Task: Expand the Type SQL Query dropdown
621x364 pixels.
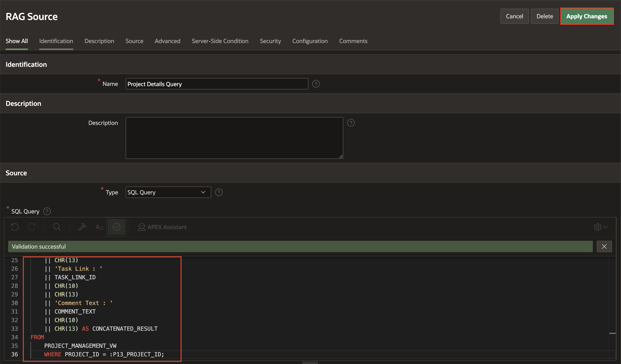Action: (x=168, y=192)
